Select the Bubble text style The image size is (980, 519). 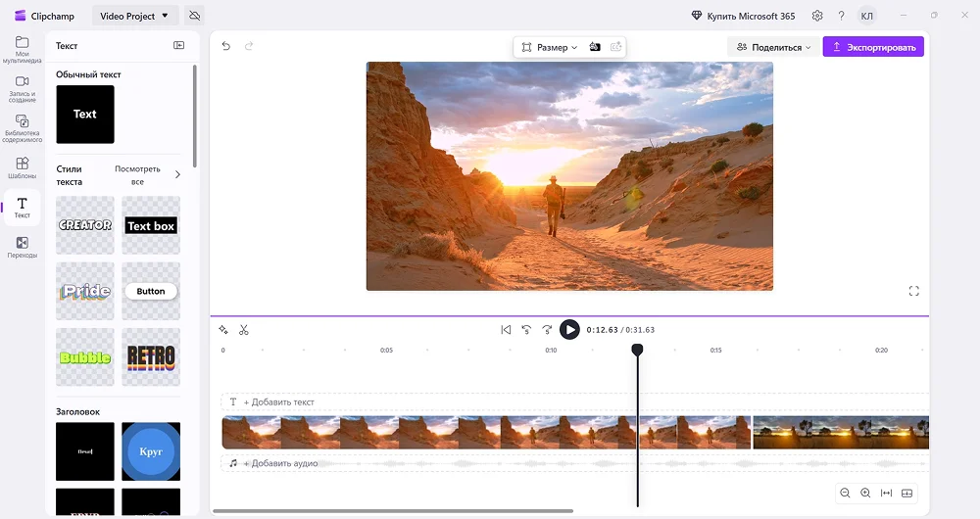coord(85,357)
